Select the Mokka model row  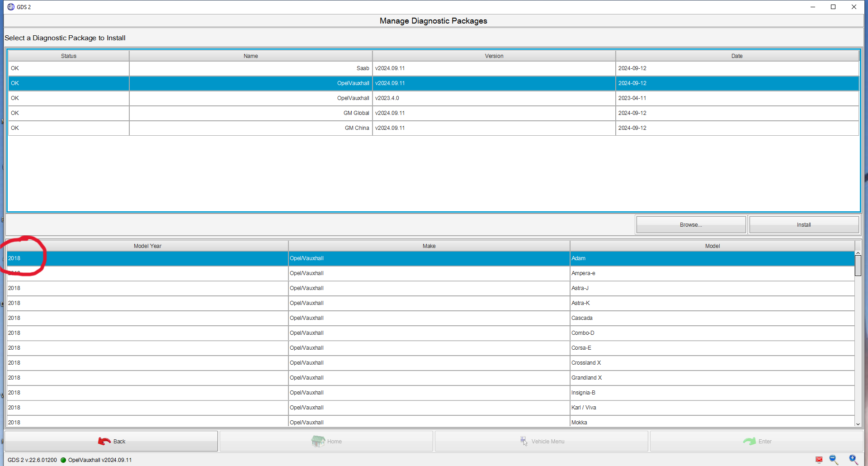(431, 422)
